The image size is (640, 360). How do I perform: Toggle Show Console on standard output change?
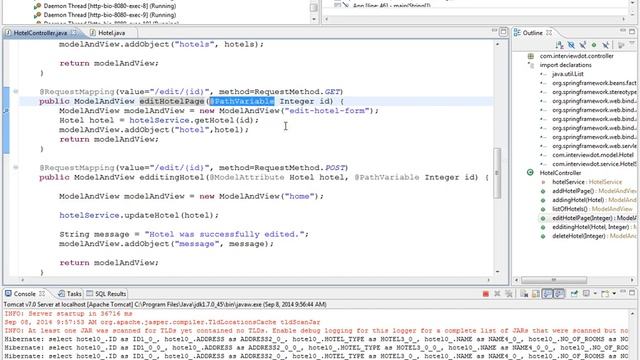click(x=547, y=293)
